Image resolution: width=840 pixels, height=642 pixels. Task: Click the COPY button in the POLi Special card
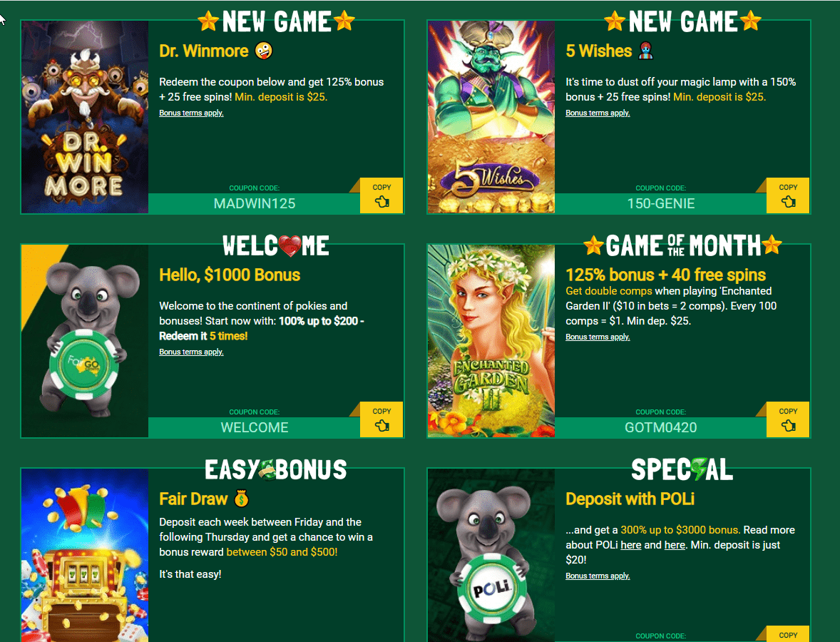787,634
